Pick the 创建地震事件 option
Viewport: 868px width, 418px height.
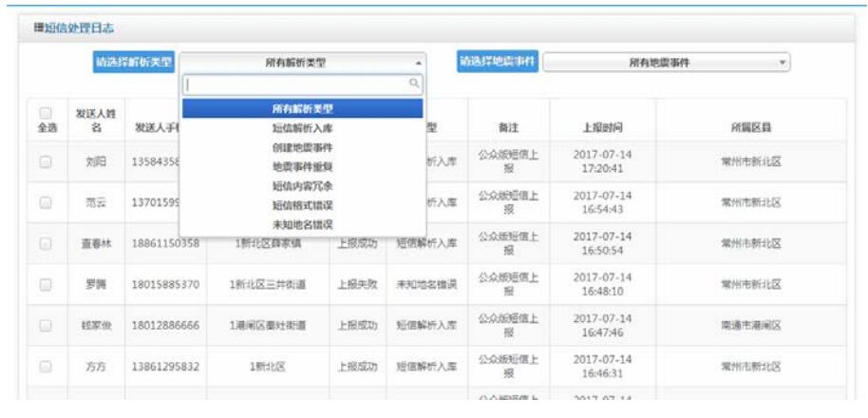pyautogui.click(x=303, y=148)
